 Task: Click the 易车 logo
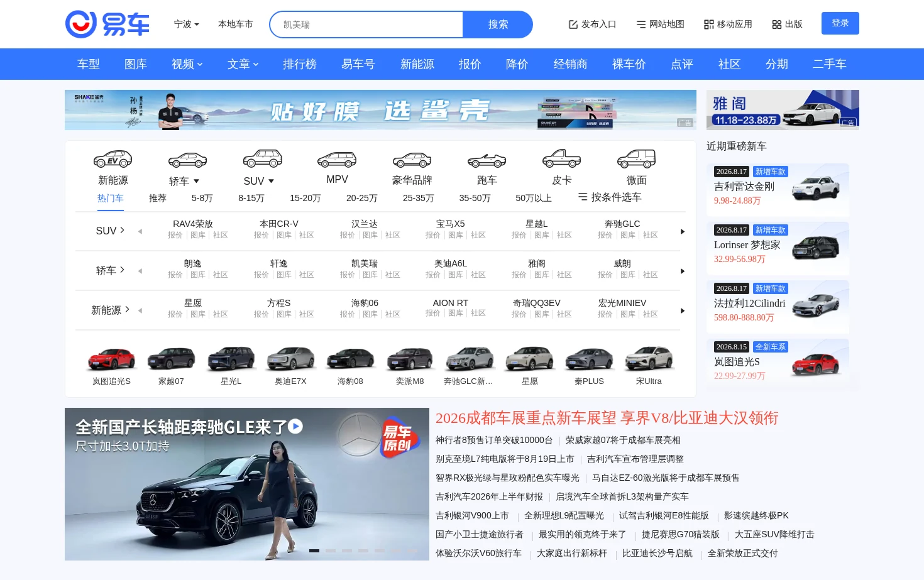(x=107, y=24)
